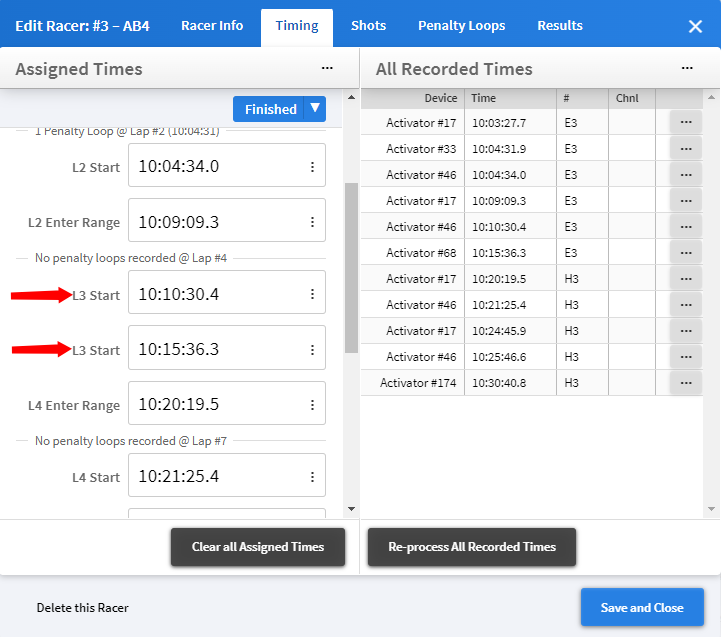Click Re-process All Recorded Times button
This screenshot has height=637, width=721.
click(472, 547)
